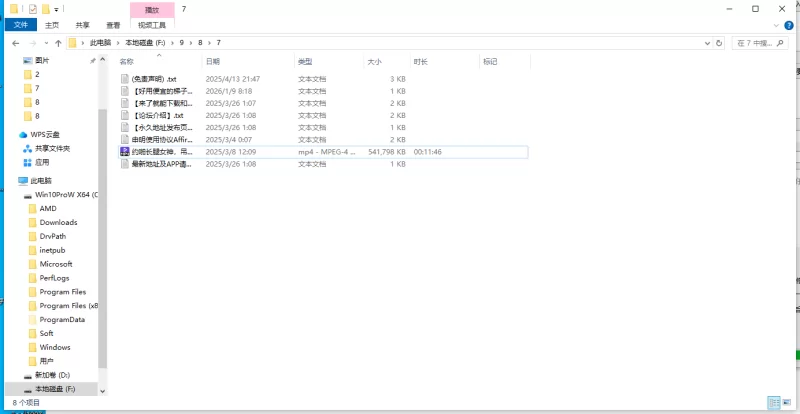Click folder 9 in the address breadcrumb
This screenshot has width=800, height=414.
pyautogui.click(x=181, y=43)
